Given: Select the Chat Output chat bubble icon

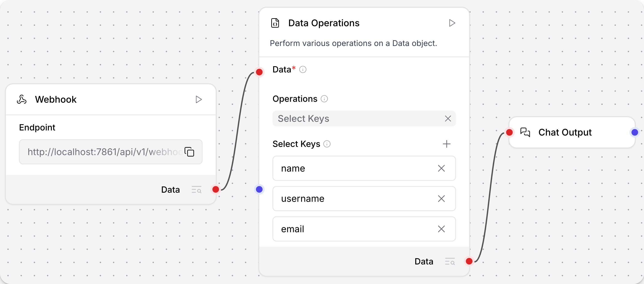Looking at the screenshot, I should click(x=525, y=132).
